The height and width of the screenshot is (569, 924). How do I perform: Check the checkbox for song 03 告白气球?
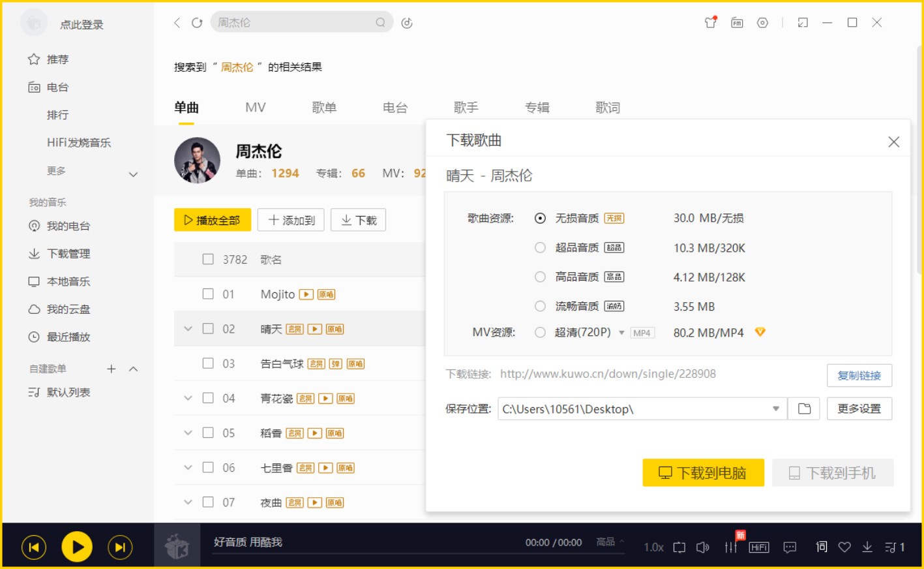(x=208, y=363)
